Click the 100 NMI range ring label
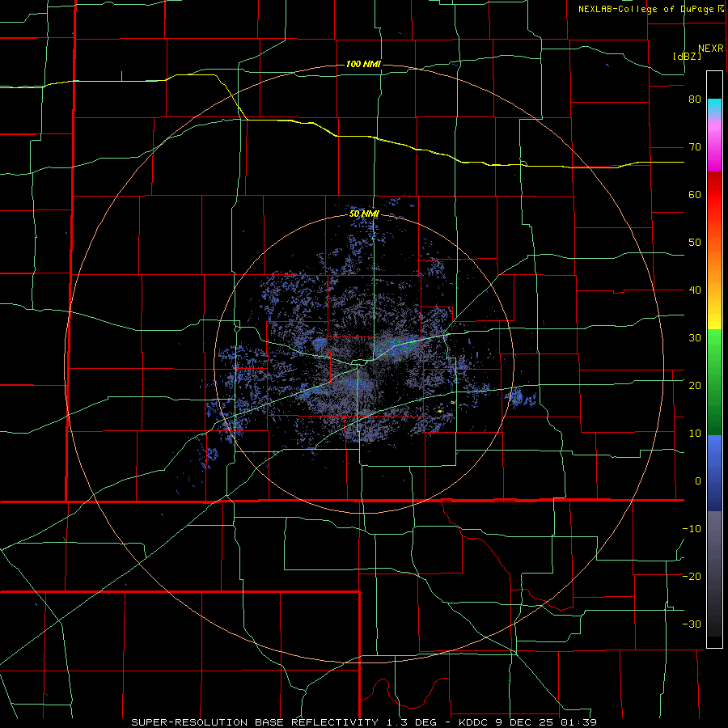The width and height of the screenshot is (728, 728). coord(363,64)
